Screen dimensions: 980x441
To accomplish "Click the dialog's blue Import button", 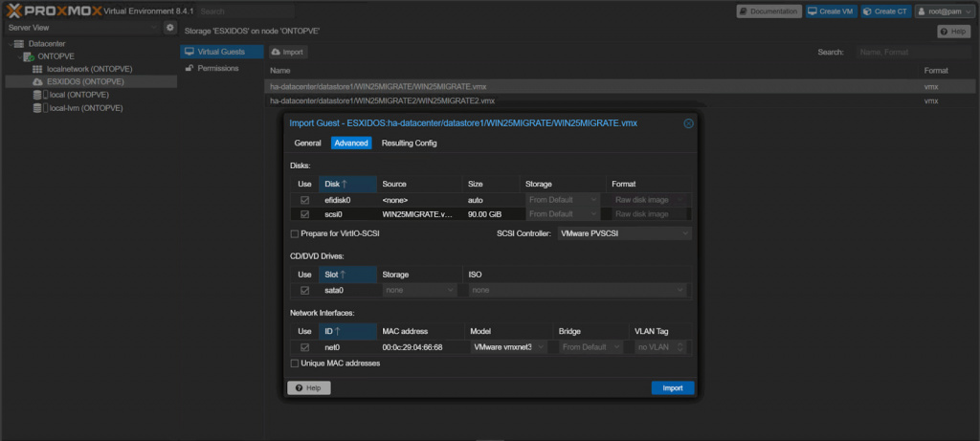I will pyautogui.click(x=673, y=387).
